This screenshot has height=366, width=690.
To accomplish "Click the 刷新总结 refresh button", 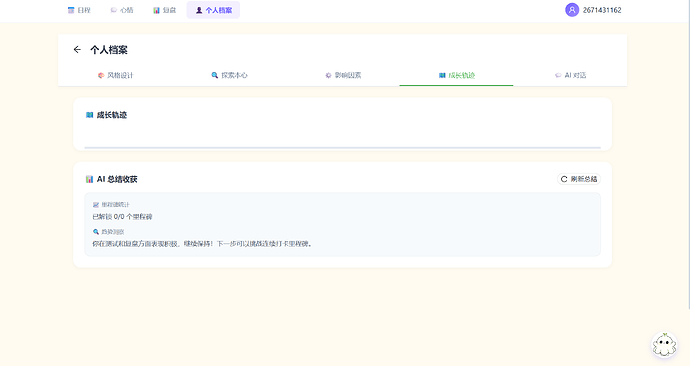I will click(x=579, y=179).
